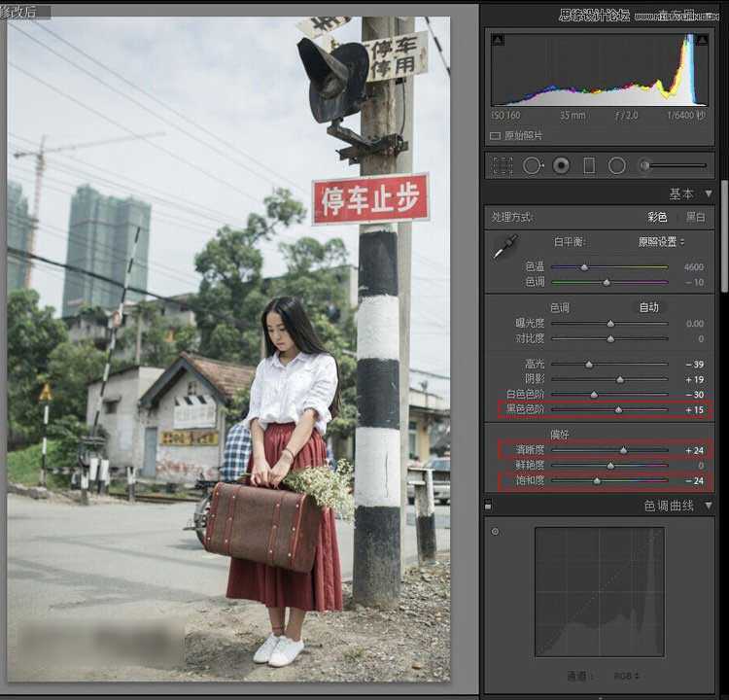Click the 对比度 slider handle
Viewport: 729px width, 700px height.
click(x=610, y=339)
